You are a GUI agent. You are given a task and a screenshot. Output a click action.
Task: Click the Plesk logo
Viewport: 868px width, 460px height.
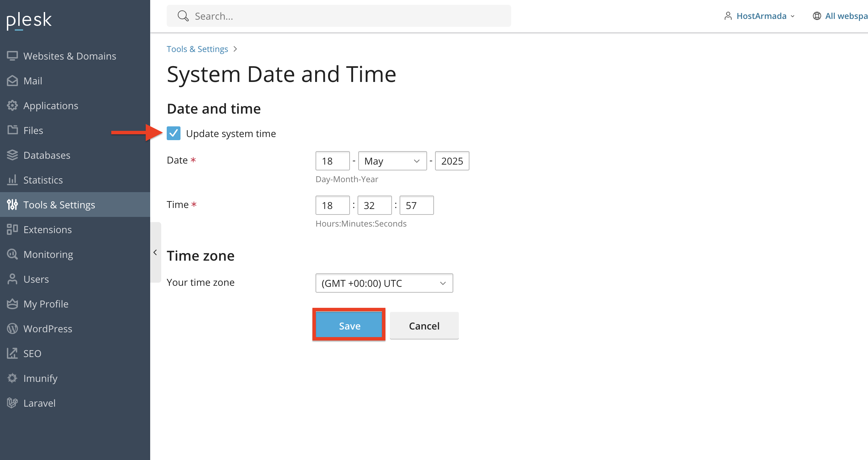(29, 21)
